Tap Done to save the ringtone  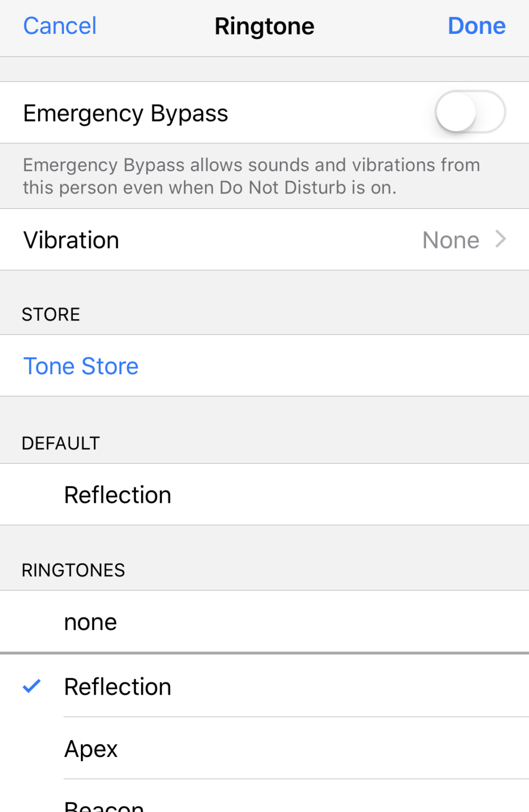click(476, 26)
